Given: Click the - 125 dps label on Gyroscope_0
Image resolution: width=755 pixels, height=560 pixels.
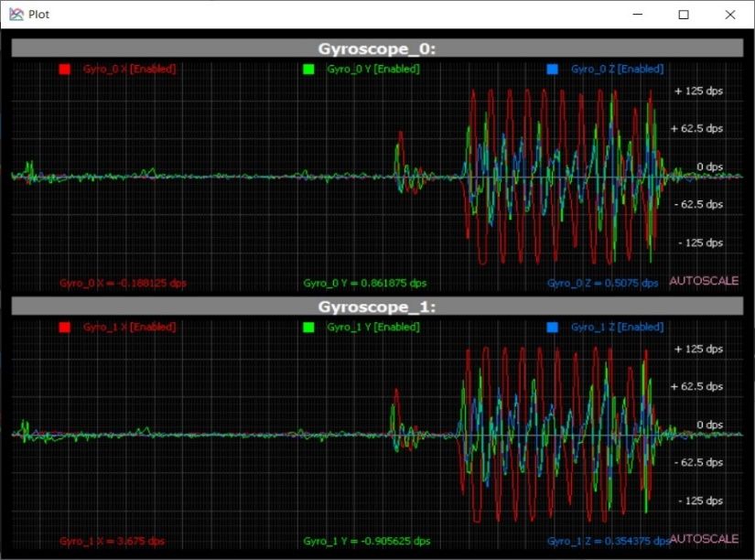Looking at the screenshot, I should point(701,242).
